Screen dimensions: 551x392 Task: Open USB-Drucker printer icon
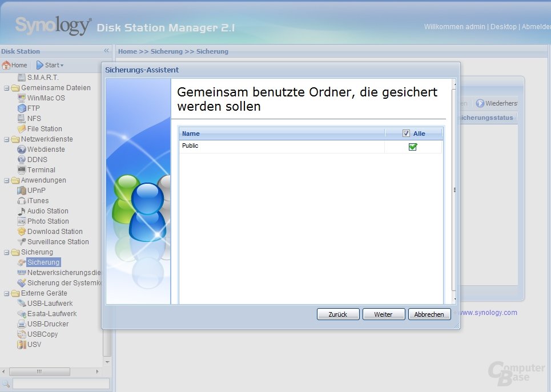point(22,324)
